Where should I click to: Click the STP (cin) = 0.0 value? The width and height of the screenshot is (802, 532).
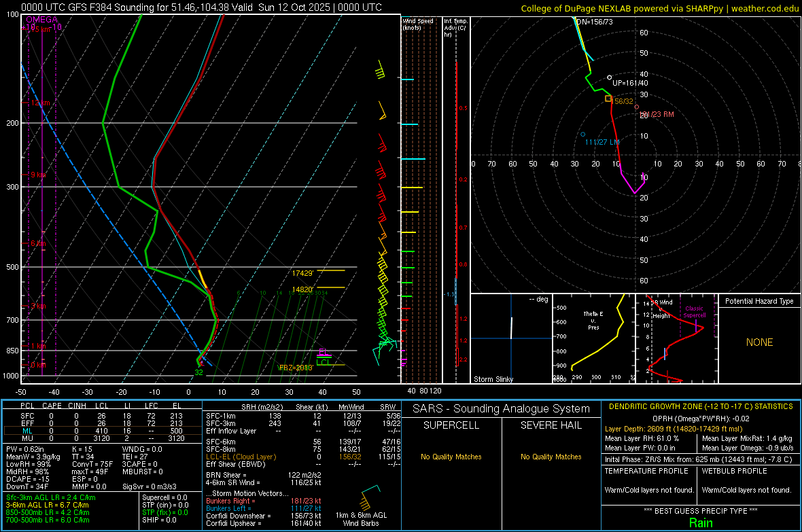164,505
